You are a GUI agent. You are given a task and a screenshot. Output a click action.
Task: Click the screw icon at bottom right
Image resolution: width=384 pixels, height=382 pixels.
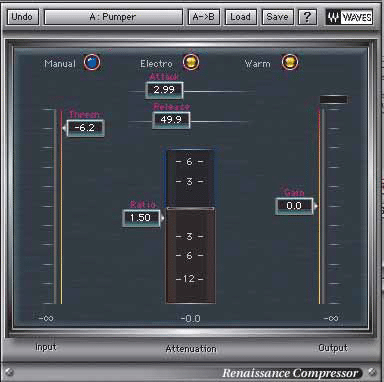click(x=372, y=372)
